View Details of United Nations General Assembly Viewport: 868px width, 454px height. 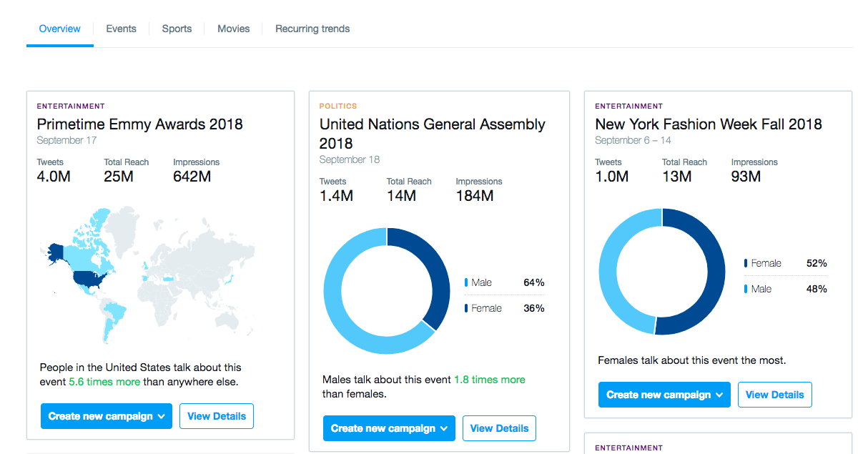(499, 428)
